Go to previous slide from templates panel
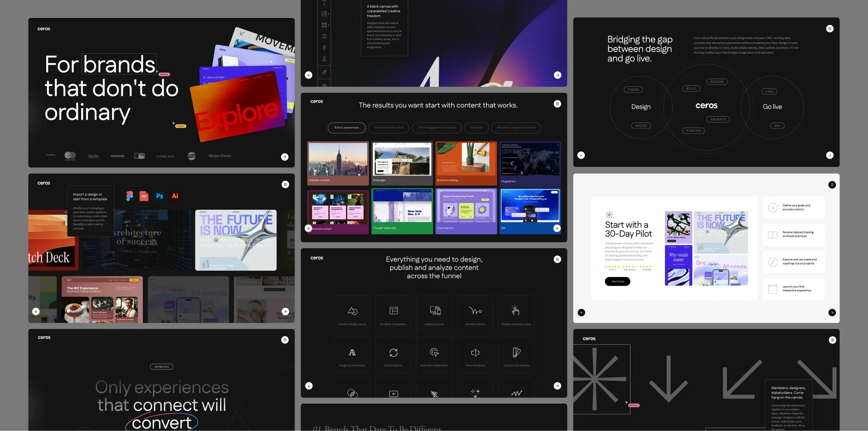 36,311
